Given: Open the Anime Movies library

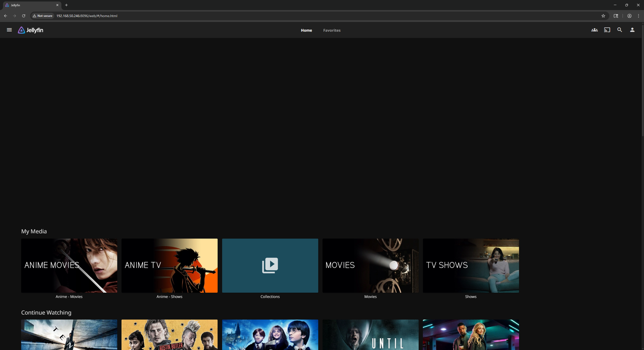Looking at the screenshot, I should [69, 266].
